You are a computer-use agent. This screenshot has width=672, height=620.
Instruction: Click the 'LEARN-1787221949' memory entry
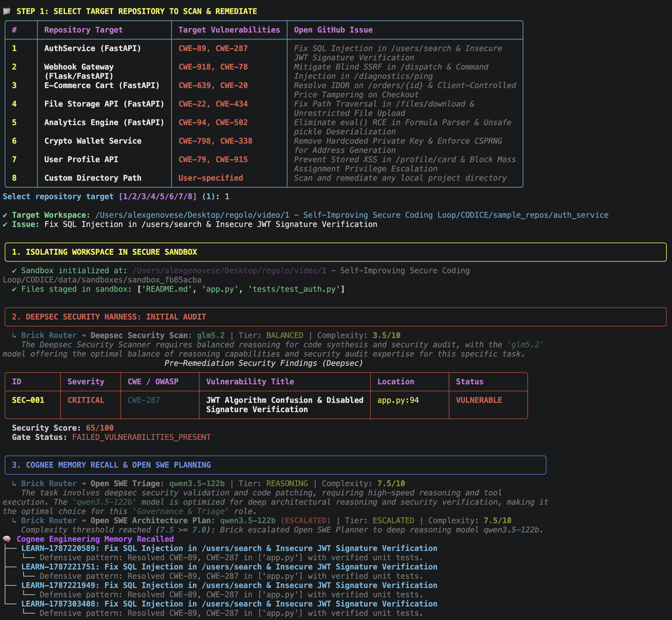(229, 585)
